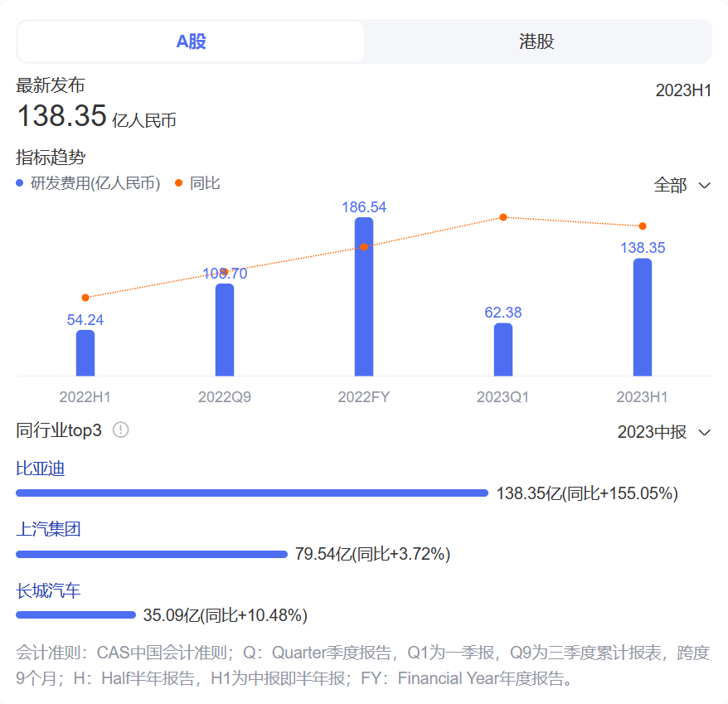Click 长城汽车's 35.09亿 progress bar
Viewport: 728px width, 704px height.
click(x=75, y=615)
